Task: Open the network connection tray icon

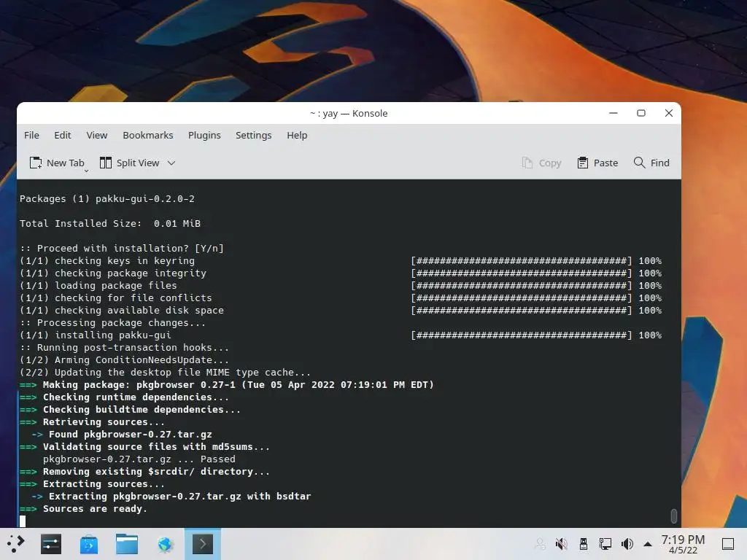Action: [605, 544]
